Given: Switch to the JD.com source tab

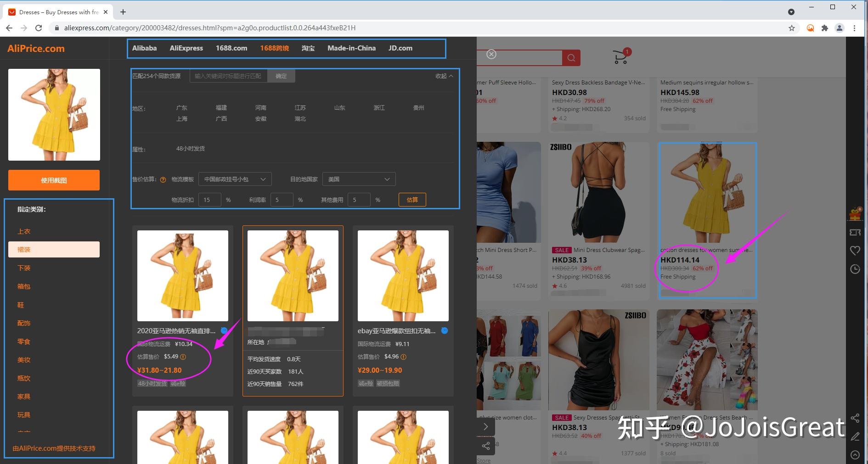Looking at the screenshot, I should click(x=400, y=48).
